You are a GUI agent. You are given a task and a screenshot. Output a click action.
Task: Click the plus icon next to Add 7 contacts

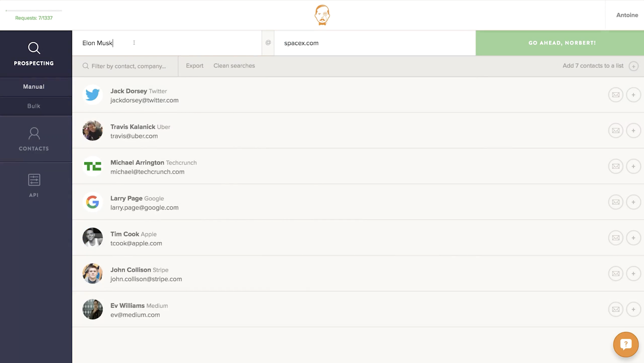coord(634,66)
